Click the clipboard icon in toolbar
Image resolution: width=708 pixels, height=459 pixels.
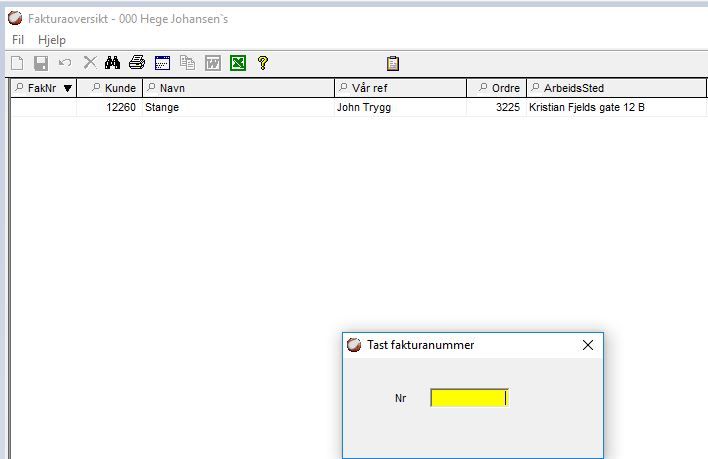393,63
